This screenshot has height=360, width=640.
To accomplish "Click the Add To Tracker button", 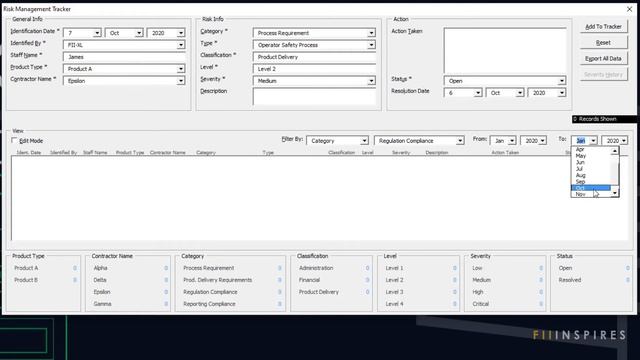I will [x=603, y=27].
